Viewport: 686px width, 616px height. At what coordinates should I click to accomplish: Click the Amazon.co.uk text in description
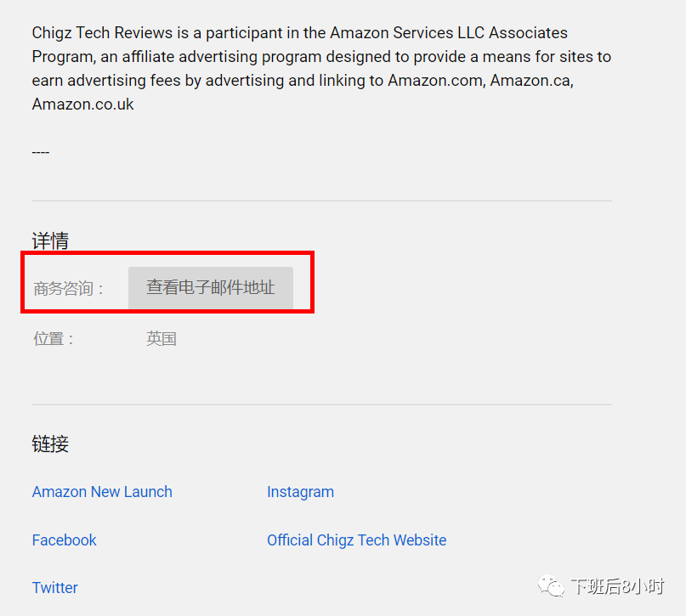pos(82,104)
